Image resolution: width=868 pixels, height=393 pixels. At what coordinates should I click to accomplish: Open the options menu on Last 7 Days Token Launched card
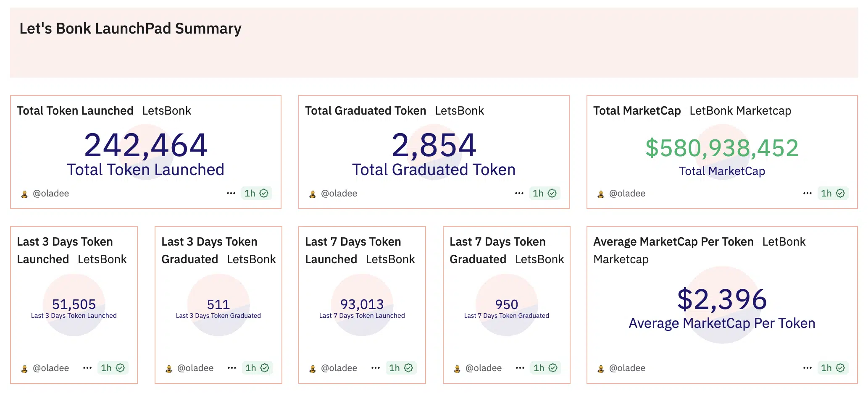coord(375,368)
